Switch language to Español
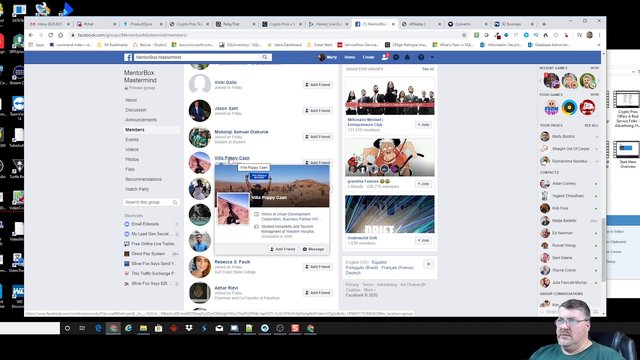This screenshot has height=360, width=640. point(379,262)
